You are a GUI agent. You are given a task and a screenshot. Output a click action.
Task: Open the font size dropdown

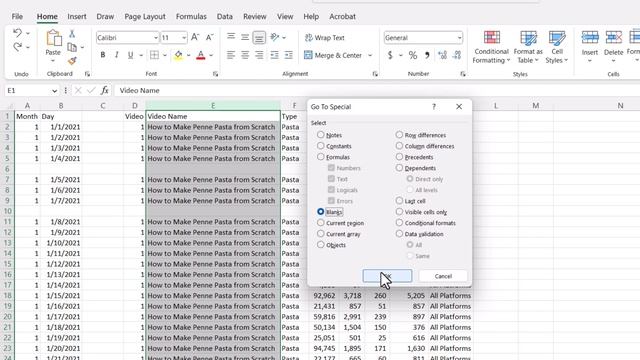pos(184,38)
